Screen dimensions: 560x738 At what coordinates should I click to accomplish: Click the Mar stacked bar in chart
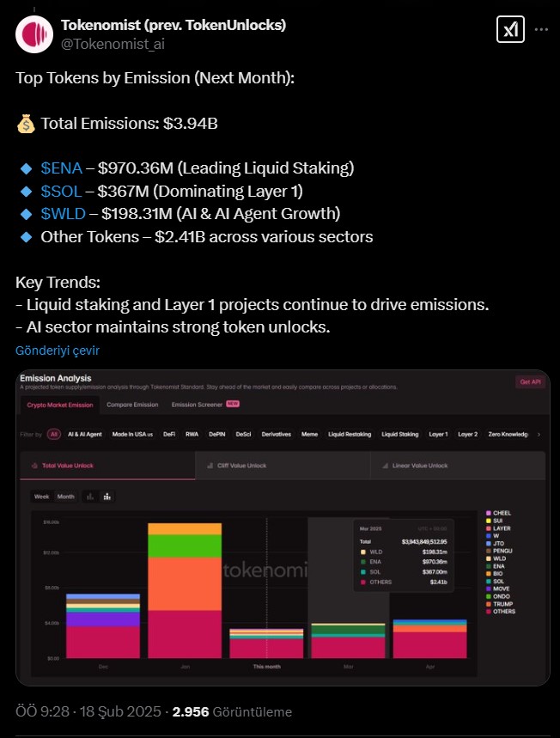click(x=348, y=641)
